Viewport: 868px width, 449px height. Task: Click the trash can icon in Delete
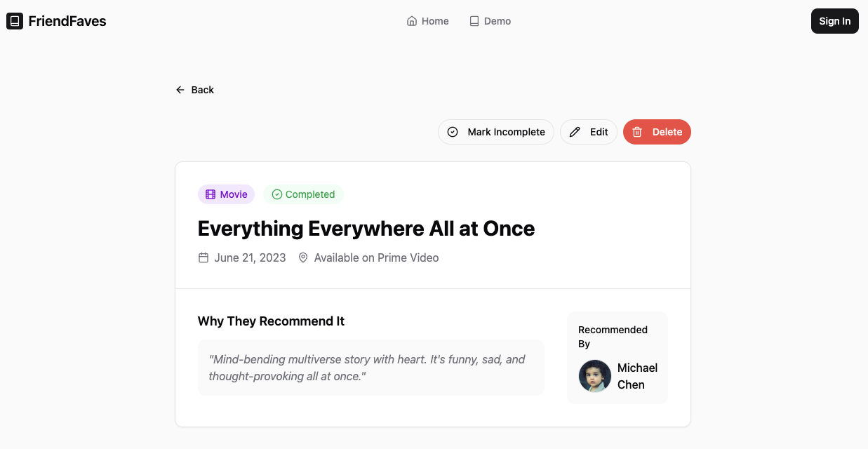[637, 132]
